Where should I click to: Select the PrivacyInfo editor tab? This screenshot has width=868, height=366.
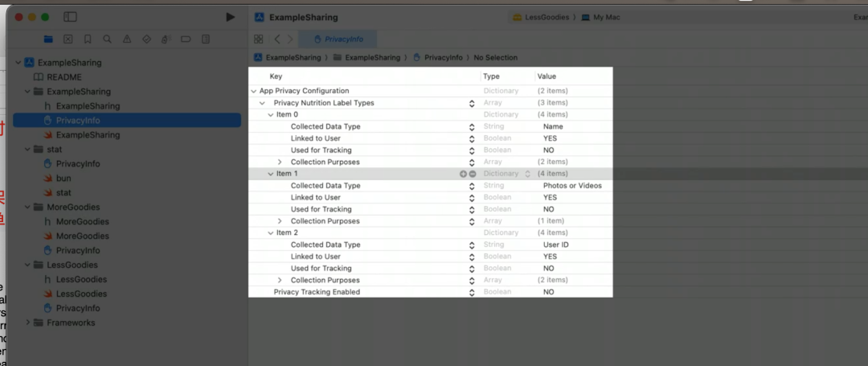[x=338, y=39]
